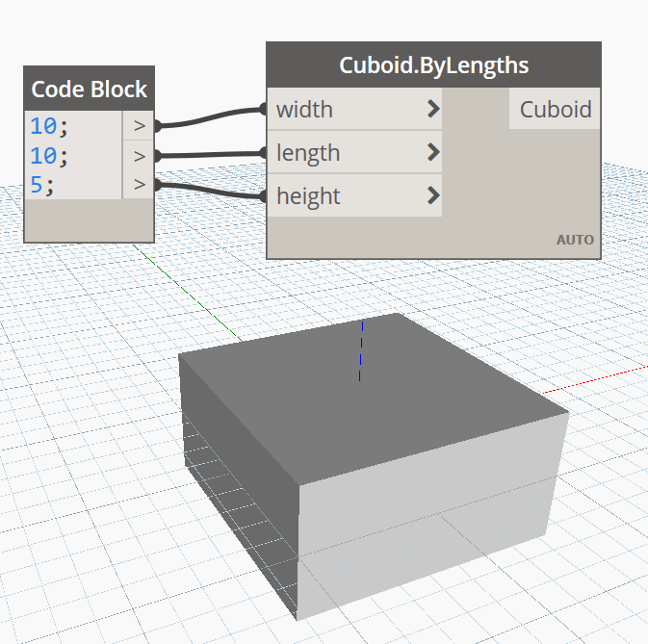Viewport: 648px width, 644px height.
Task: Click the width input chevron icon
Action: (x=433, y=109)
